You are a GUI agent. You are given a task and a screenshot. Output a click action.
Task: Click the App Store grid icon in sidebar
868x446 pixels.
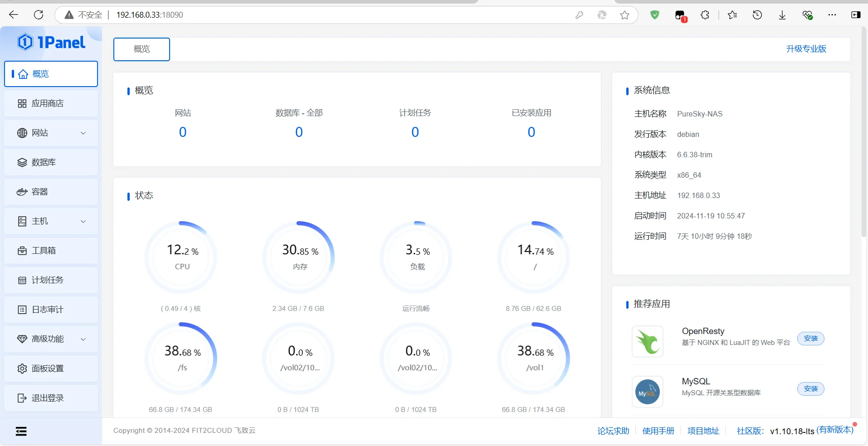(x=22, y=104)
